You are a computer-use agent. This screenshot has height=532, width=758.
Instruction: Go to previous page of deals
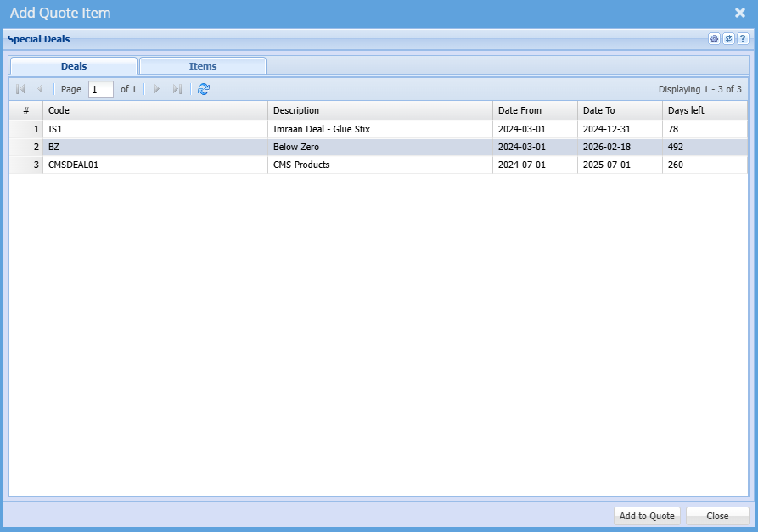point(40,89)
